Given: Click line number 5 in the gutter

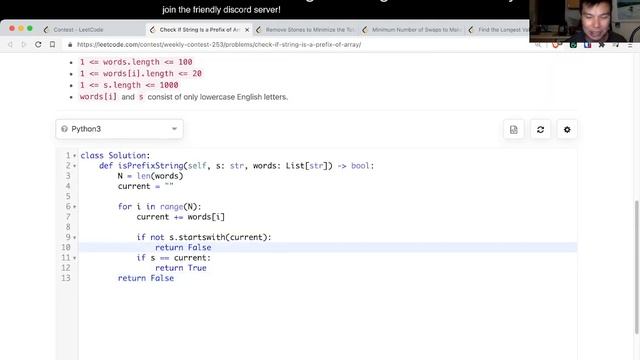Looking at the screenshot, I should pos(68,196).
